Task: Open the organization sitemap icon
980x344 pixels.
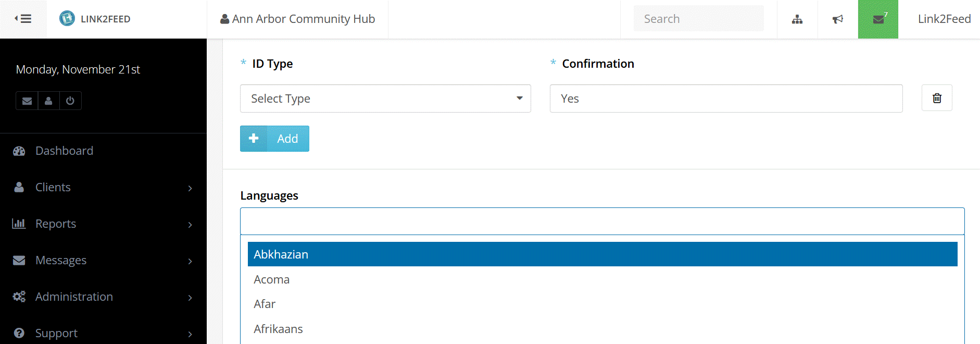Action: [797, 19]
